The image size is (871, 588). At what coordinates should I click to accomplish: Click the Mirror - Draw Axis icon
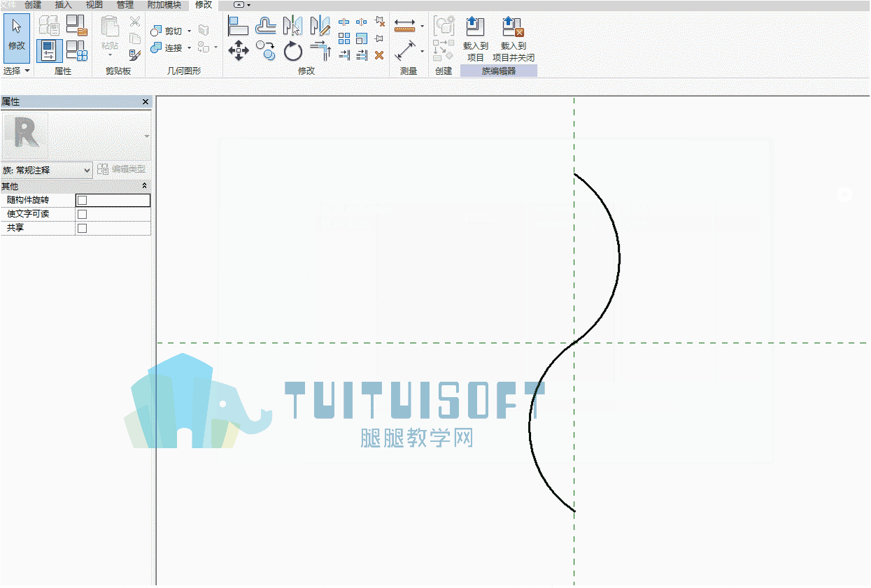320,26
